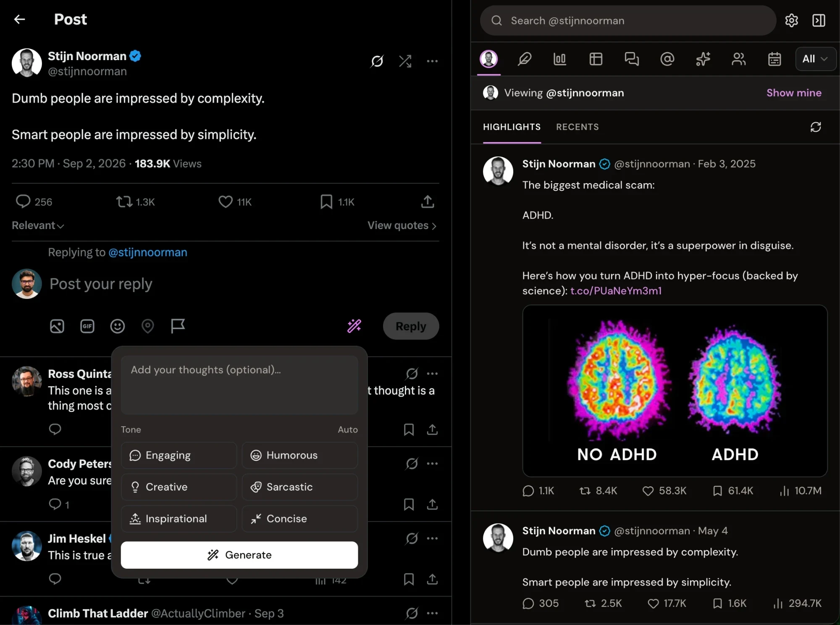Open the table layout tab icon
This screenshot has height=625, width=840.
pyautogui.click(x=596, y=59)
